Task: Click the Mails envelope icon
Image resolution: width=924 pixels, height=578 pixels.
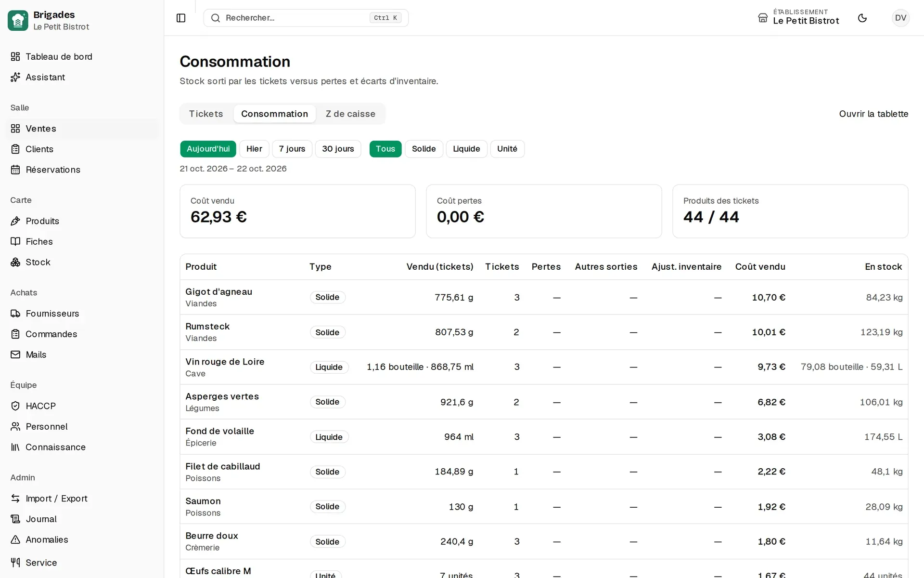Action: coord(15,355)
